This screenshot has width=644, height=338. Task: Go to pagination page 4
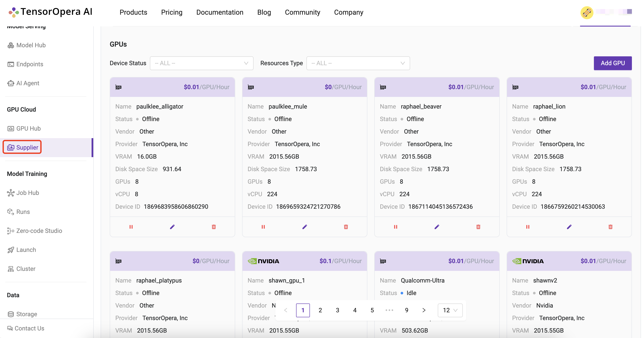coord(355,310)
